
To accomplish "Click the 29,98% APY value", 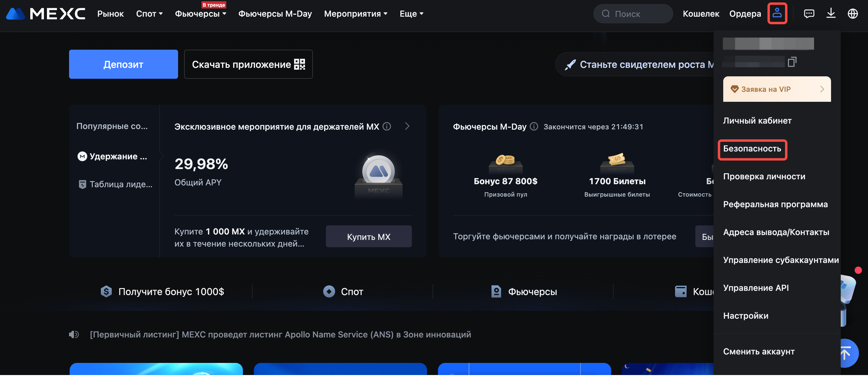I will click(201, 164).
